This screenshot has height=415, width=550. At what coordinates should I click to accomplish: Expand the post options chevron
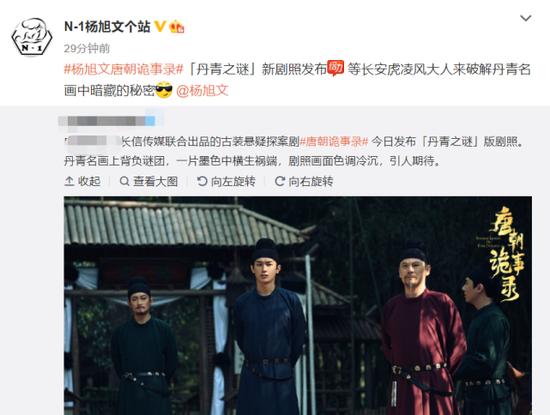[x=525, y=18]
